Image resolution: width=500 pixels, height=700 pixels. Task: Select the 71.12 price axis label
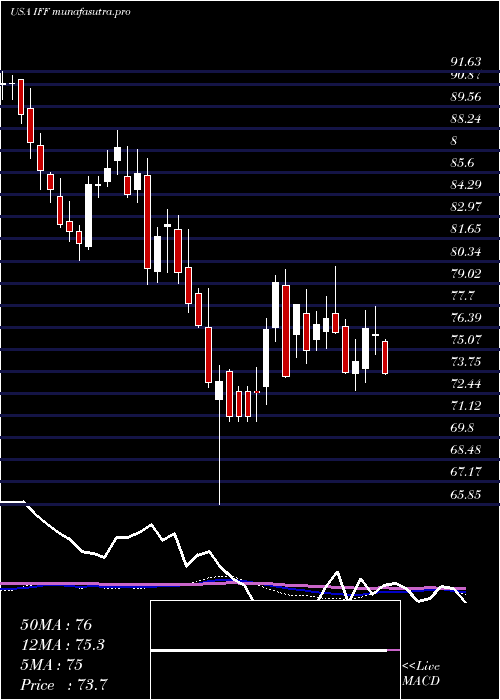pyautogui.click(x=466, y=406)
